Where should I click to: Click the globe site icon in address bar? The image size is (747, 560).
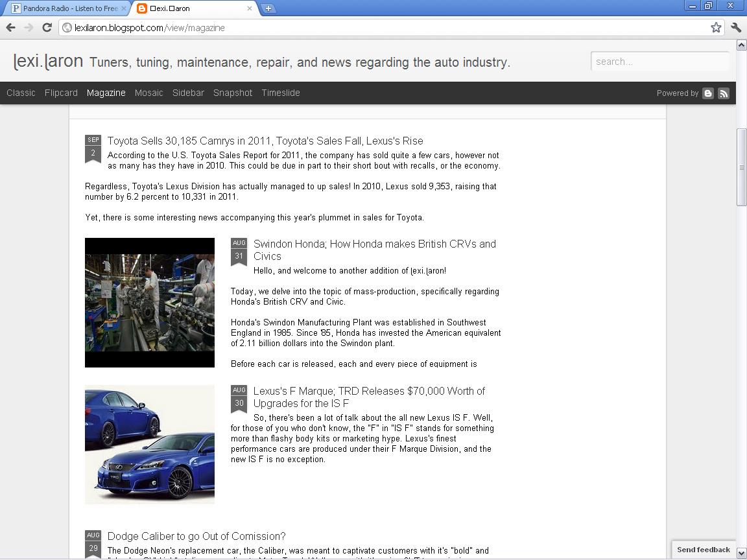pyautogui.click(x=67, y=28)
